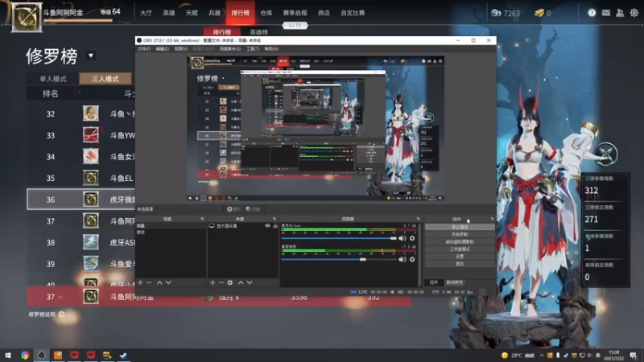644x362 pixels.
Task: Open the help question mark icon in game header
Action: click(x=592, y=13)
